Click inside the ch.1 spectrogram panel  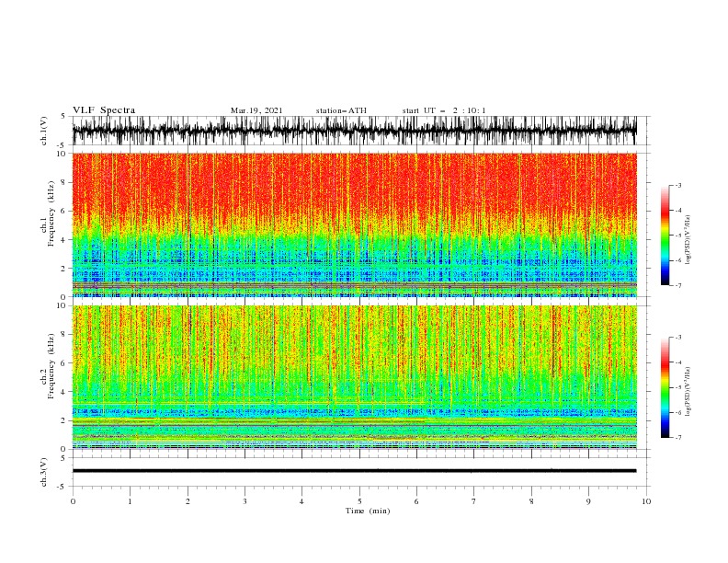[x=354, y=224]
